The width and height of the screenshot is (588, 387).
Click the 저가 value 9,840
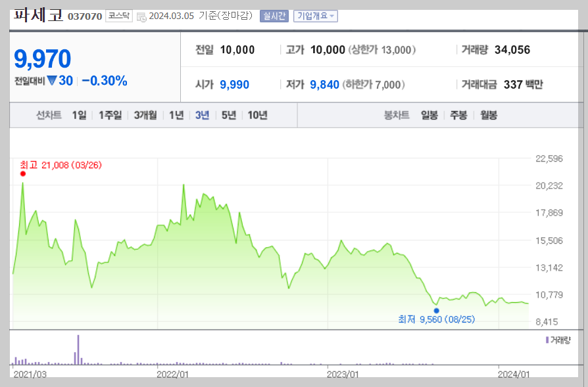(x=324, y=85)
